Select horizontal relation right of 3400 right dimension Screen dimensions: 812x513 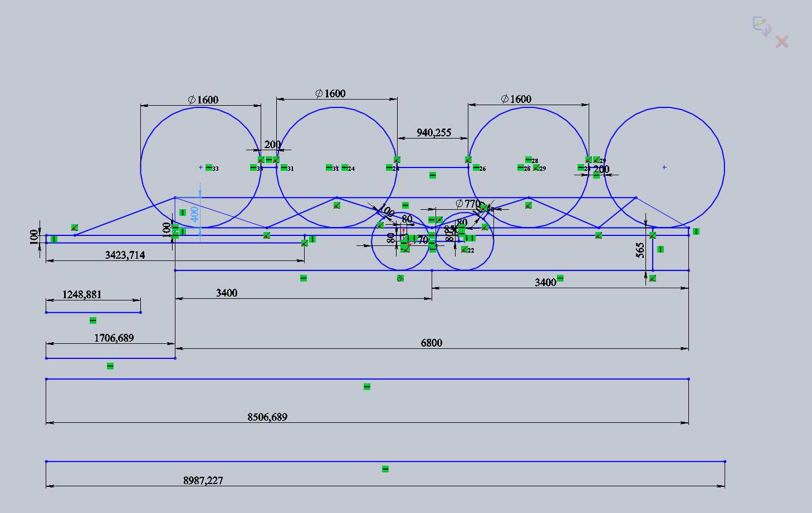560,278
